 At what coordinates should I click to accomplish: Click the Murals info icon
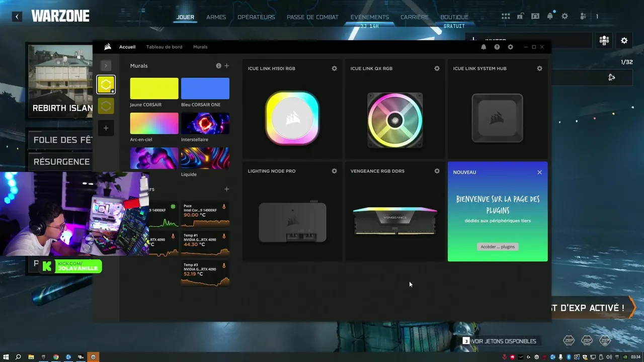[x=218, y=66]
